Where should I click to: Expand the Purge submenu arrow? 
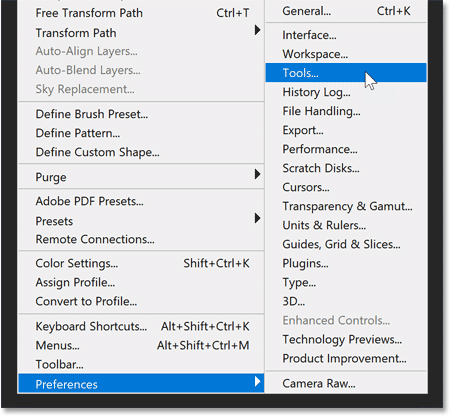click(x=257, y=174)
